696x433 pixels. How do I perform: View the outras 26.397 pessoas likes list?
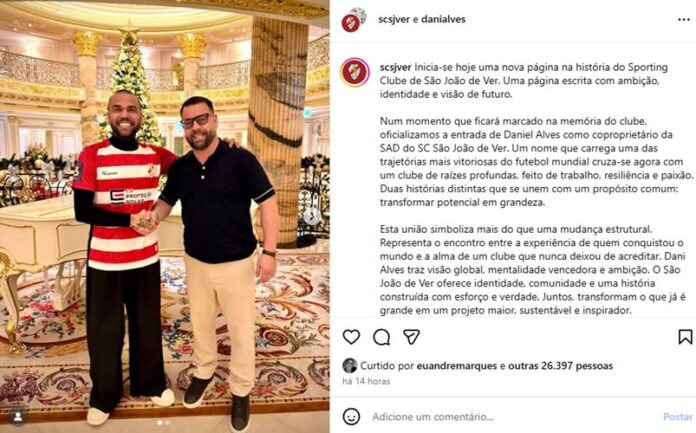(560, 366)
